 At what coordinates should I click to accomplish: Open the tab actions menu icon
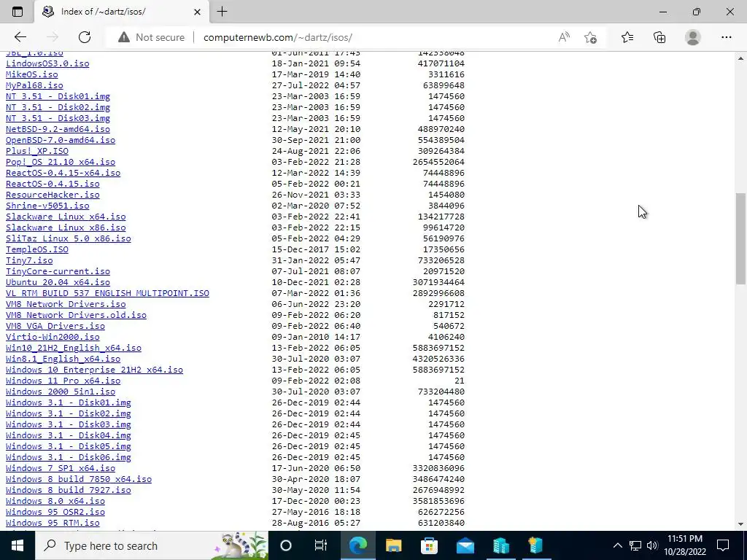click(x=18, y=12)
